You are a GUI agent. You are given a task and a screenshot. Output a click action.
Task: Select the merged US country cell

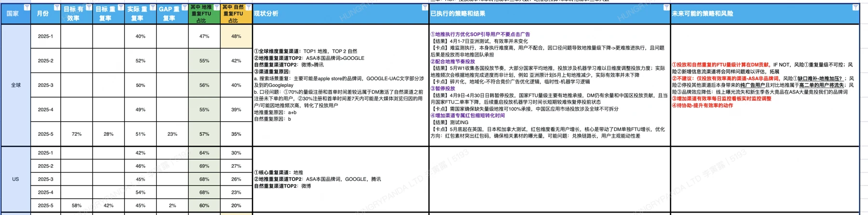[x=16, y=179]
